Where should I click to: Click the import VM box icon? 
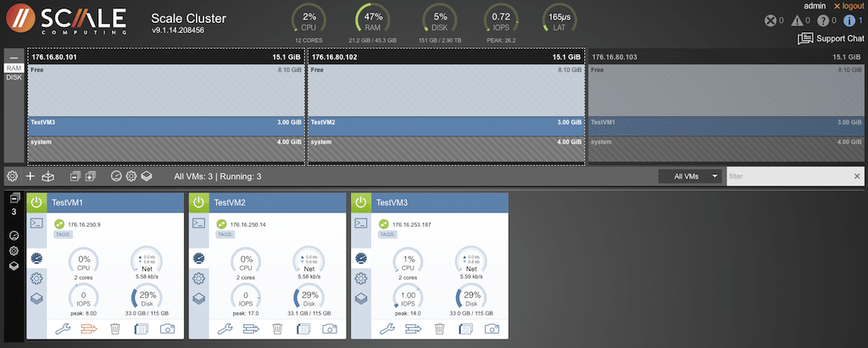click(49, 176)
